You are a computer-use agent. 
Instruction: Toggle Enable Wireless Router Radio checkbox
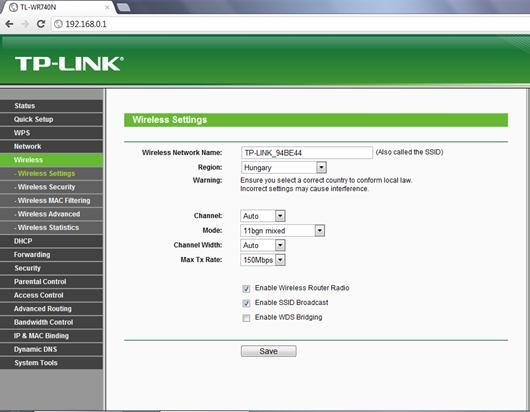[x=246, y=289]
